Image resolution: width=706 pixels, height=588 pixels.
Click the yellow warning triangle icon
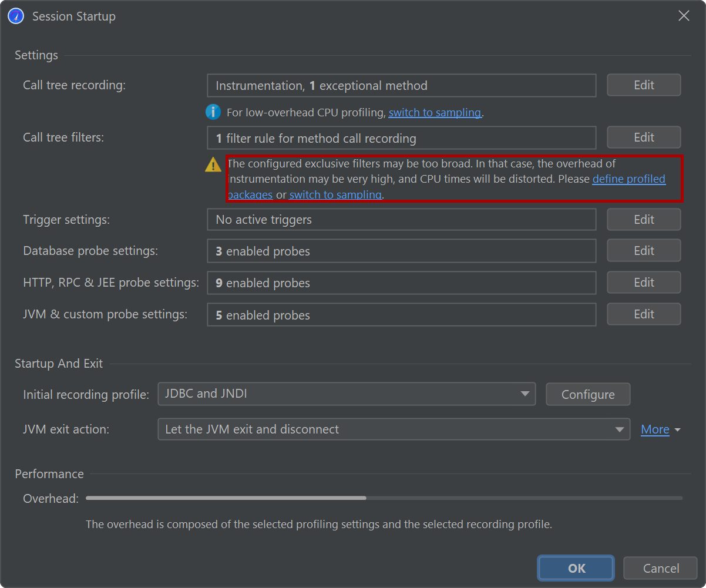pyautogui.click(x=213, y=165)
